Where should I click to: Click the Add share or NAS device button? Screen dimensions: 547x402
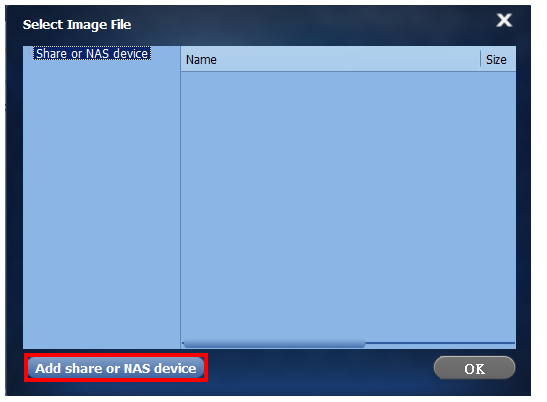[115, 368]
